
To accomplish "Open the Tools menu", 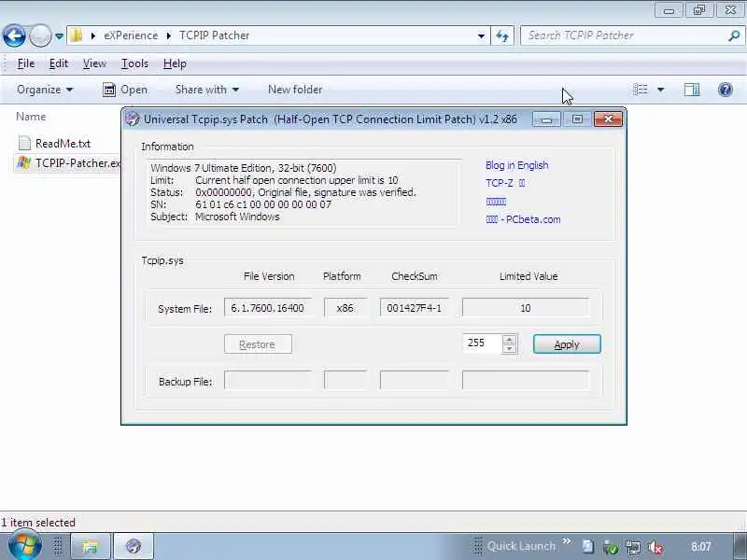I will click(x=134, y=63).
